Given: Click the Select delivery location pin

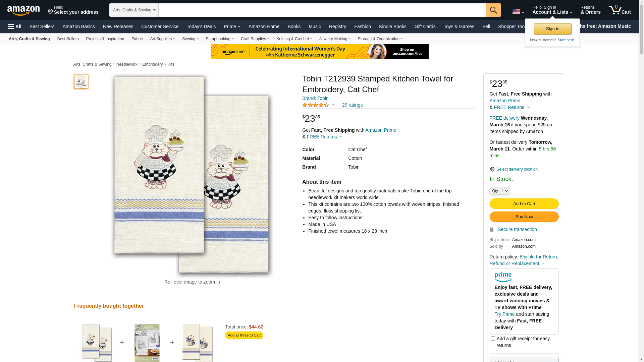Looking at the screenshot, I should tap(492, 169).
